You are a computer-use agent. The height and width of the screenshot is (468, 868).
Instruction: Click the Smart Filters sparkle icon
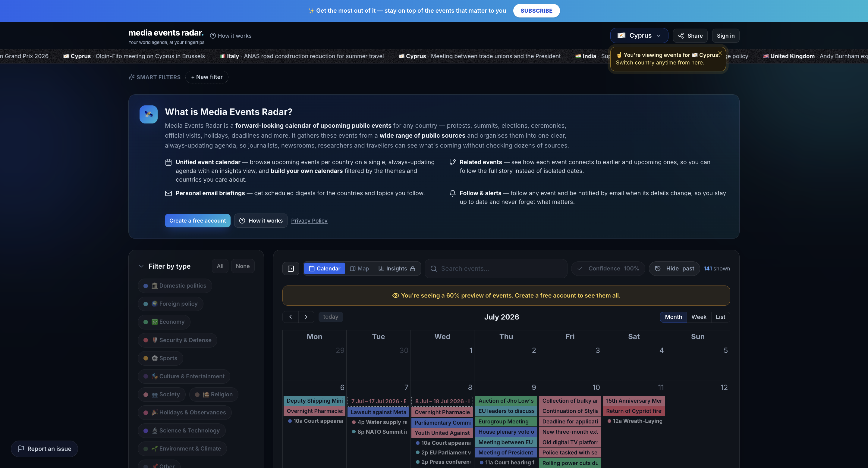tap(131, 77)
